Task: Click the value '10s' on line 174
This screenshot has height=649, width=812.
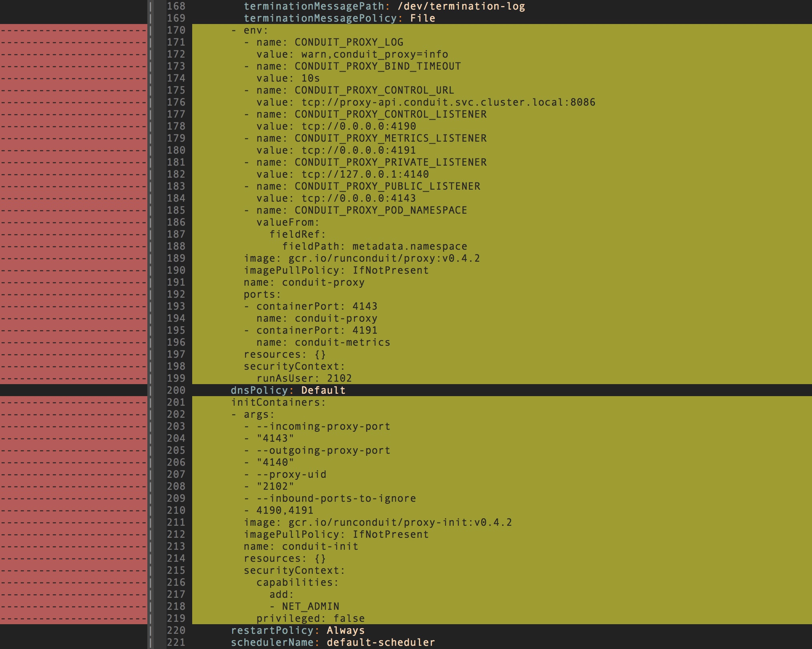Action: [311, 78]
